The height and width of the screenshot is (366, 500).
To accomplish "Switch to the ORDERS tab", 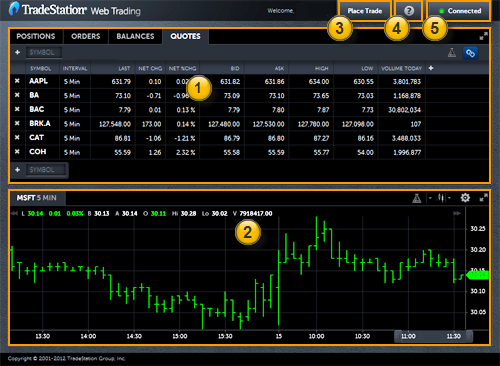I will coord(86,36).
